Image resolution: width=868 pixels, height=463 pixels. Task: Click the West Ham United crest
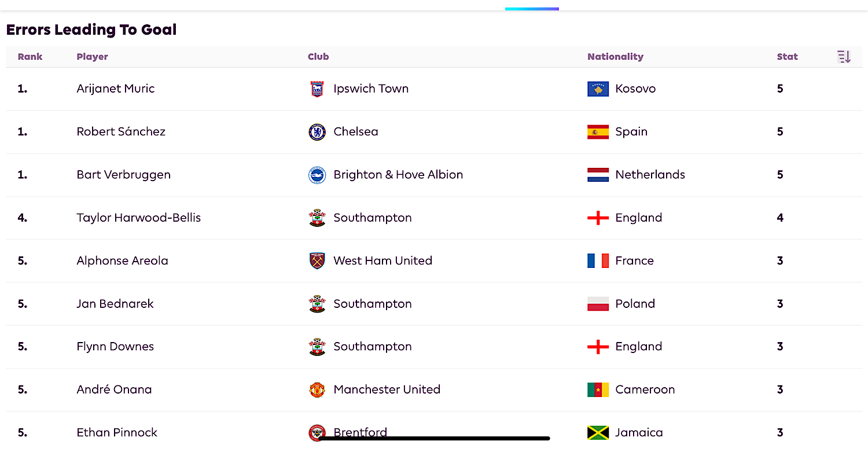click(317, 260)
